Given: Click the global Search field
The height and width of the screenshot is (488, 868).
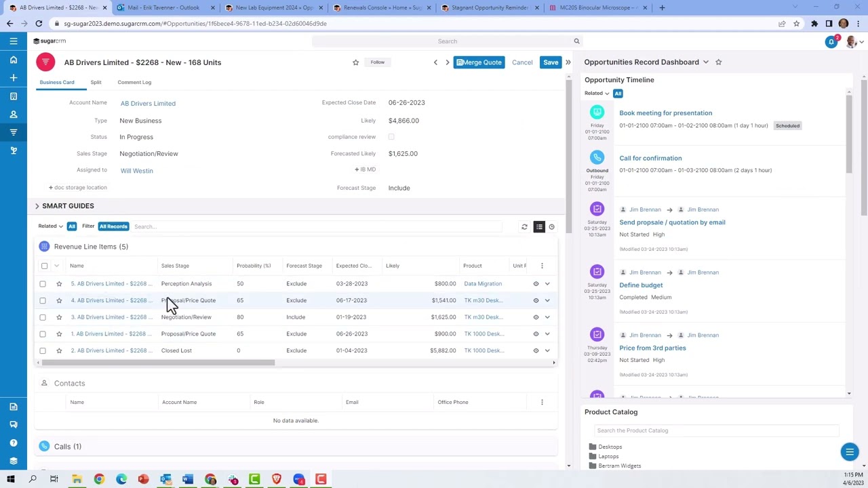Looking at the screenshot, I should coord(448,41).
